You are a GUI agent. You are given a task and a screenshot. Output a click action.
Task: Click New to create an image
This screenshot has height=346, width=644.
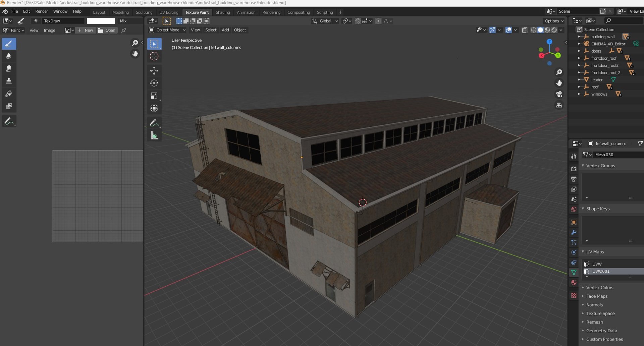pyautogui.click(x=86, y=30)
